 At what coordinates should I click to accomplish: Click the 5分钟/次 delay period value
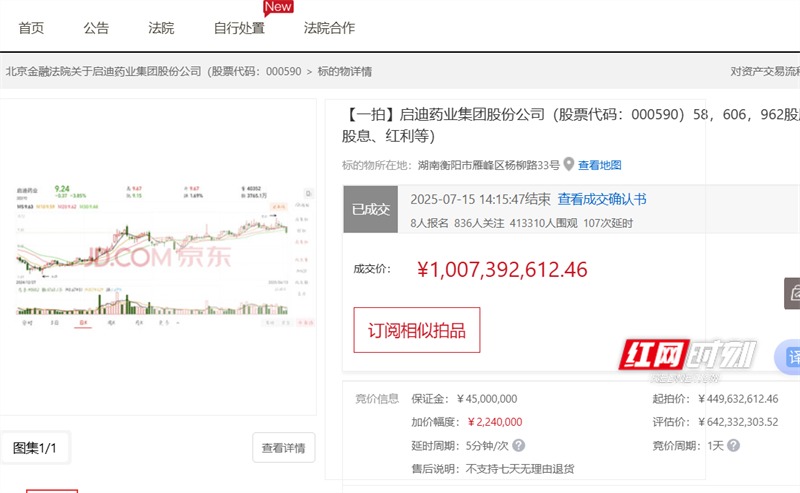pyautogui.click(x=487, y=446)
